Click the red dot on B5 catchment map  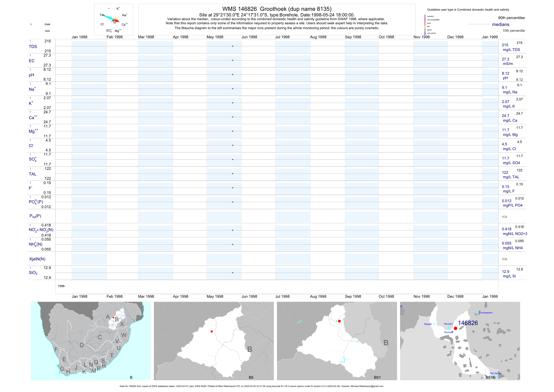pyautogui.click(x=212, y=331)
